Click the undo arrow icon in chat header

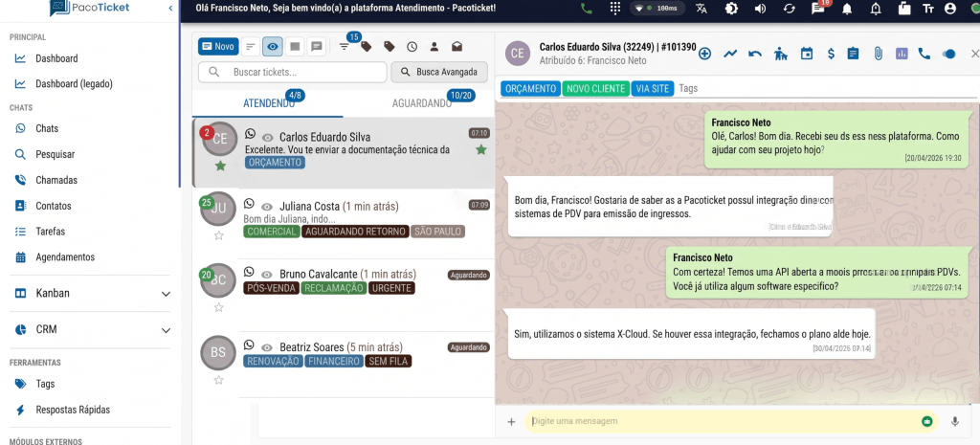tap(755, 54)
